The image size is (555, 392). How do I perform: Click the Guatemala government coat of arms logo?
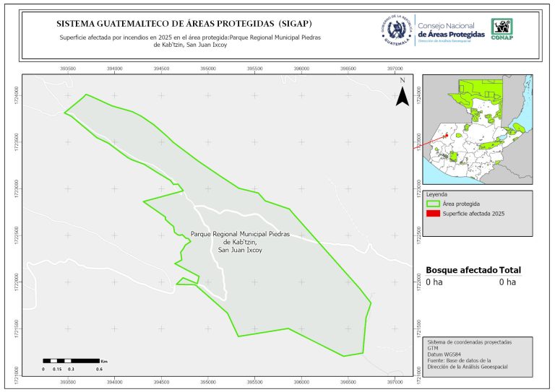tap(395, 30)
